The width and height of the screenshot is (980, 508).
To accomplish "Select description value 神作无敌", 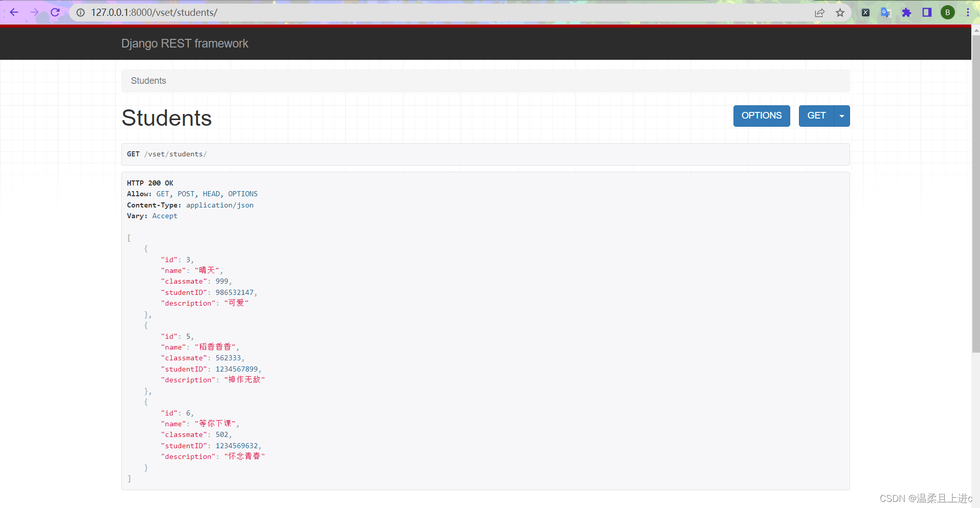I will click(244, 380).
